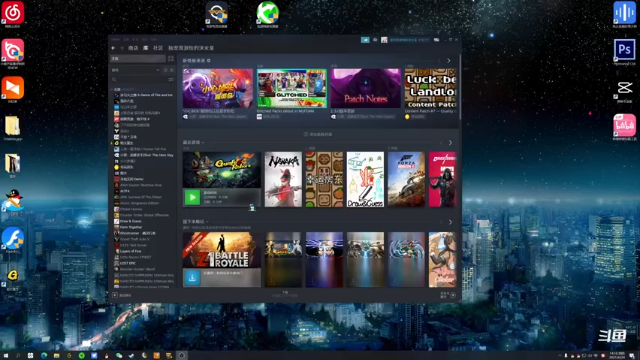Screen dimensions: 640x360
Task: Select A Dance of Fire and Ice
Action: pyautogui.click(x=144, y=95)
